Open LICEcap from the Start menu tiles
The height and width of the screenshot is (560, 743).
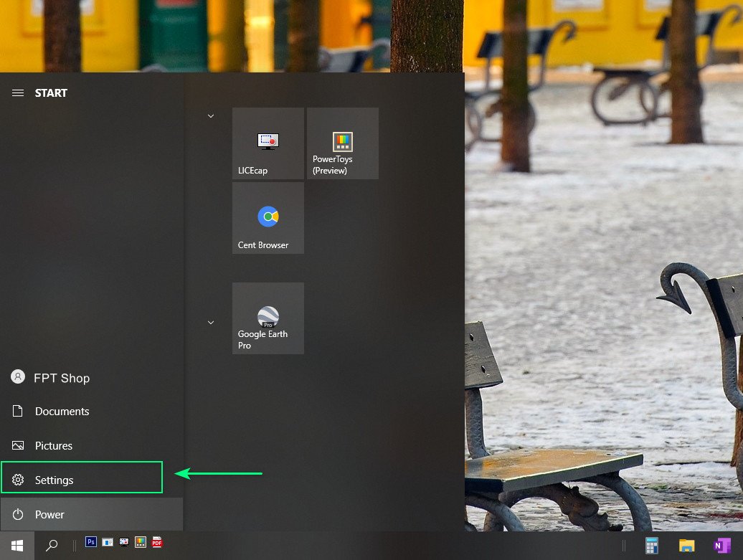point(268,143)
